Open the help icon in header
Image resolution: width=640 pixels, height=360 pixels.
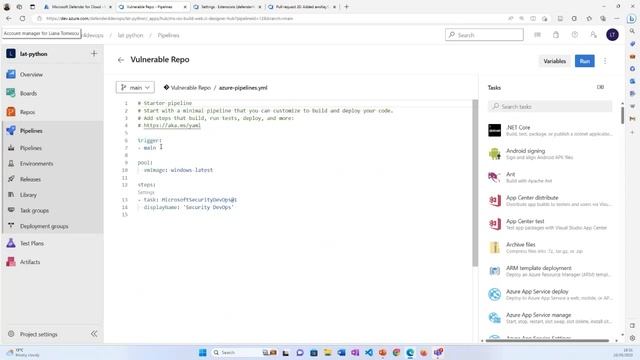click(x=574, y=35)
